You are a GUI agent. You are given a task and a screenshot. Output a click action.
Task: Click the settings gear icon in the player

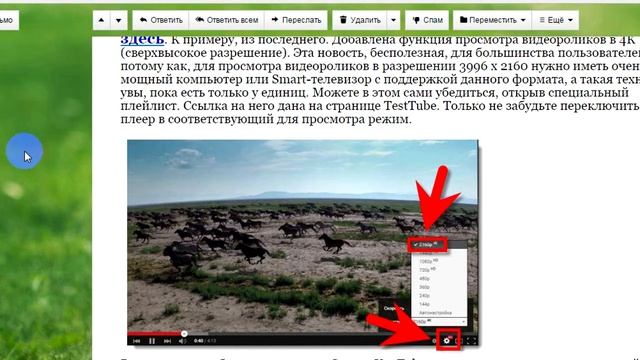point(447,340)
